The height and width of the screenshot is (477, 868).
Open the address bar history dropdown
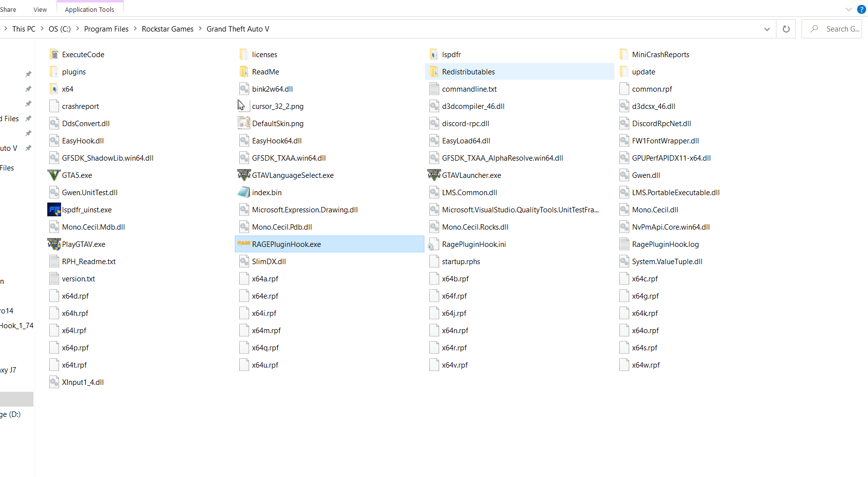tap(767, 29)
